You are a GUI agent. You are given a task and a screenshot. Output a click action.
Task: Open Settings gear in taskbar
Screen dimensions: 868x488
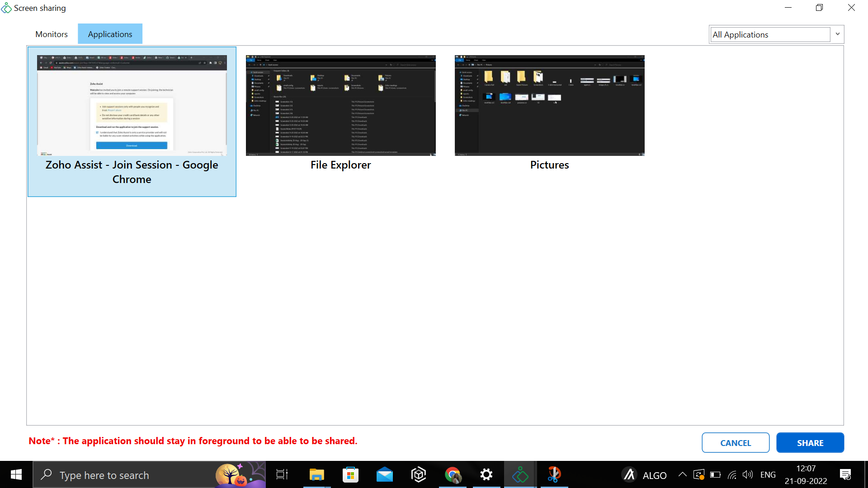486,475
